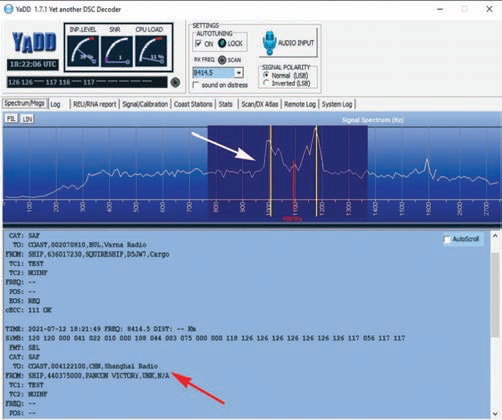The width and height of the screenshot is (502, 420).
Task: Open the REU/RNA report tab
Action: tap(95, 104)
